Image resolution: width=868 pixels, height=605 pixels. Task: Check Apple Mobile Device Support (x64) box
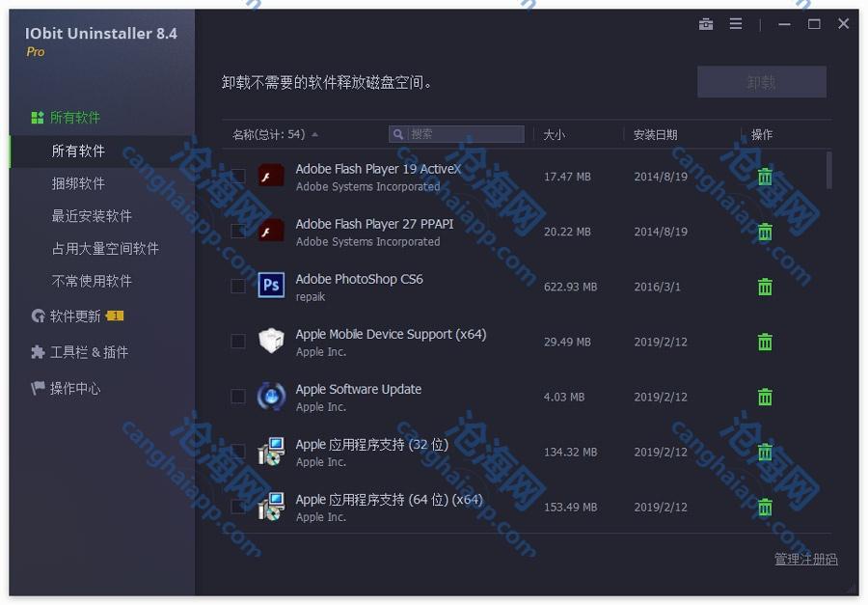coord(238,342)
